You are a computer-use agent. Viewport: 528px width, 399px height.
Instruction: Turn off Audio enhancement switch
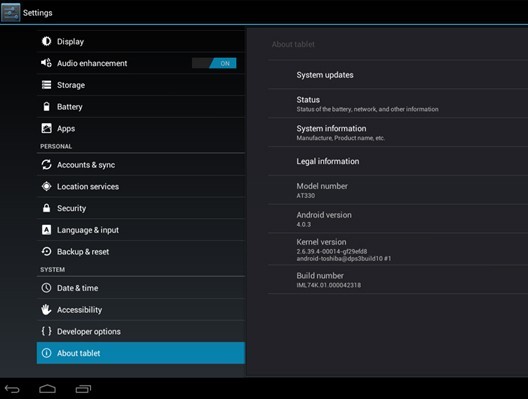click(214, 63)
